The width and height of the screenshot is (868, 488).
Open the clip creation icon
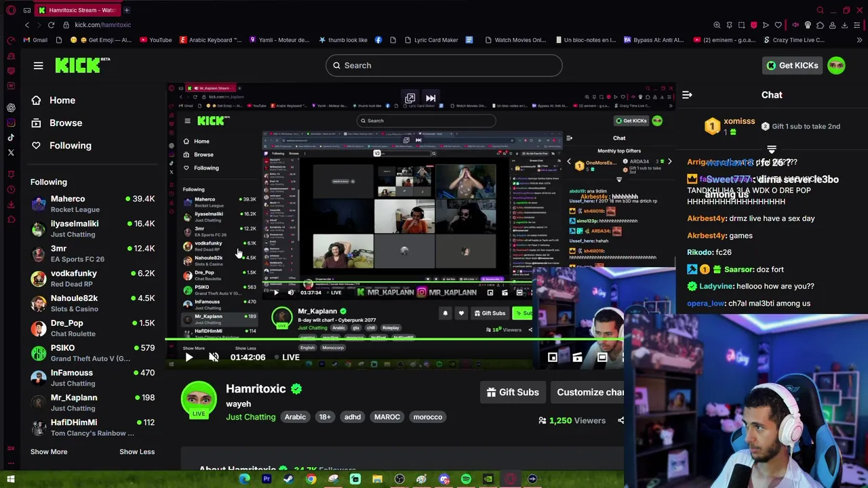pyautogui.click(x=577, y=357)
